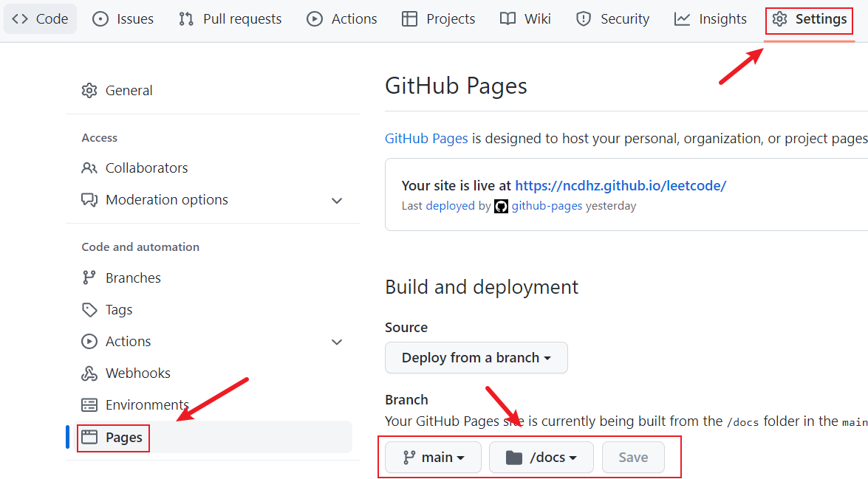Open the Security tab
Viewport: 868px width, 479px height.
pos(613,18)
